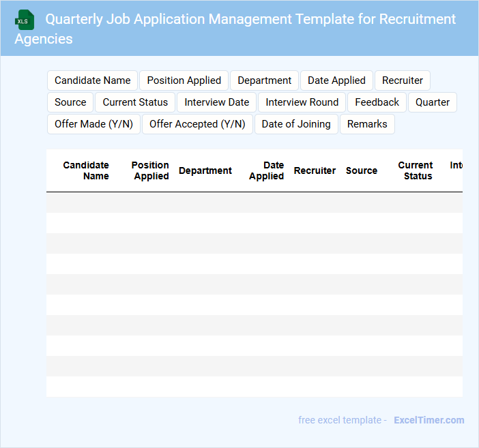The image size is (479, 448).
Task: Click the Department tag button
Action: pyautogui.click(x=264, y=80)
